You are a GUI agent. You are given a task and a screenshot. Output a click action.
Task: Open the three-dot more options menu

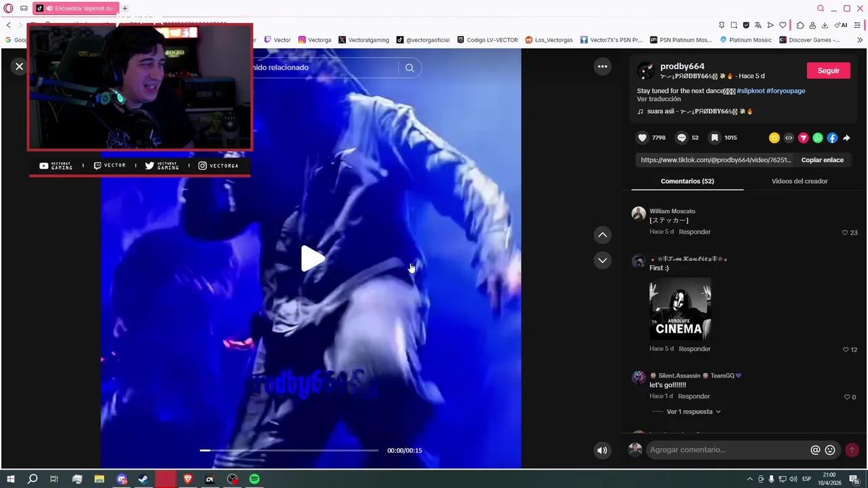[x=601, y=66]
